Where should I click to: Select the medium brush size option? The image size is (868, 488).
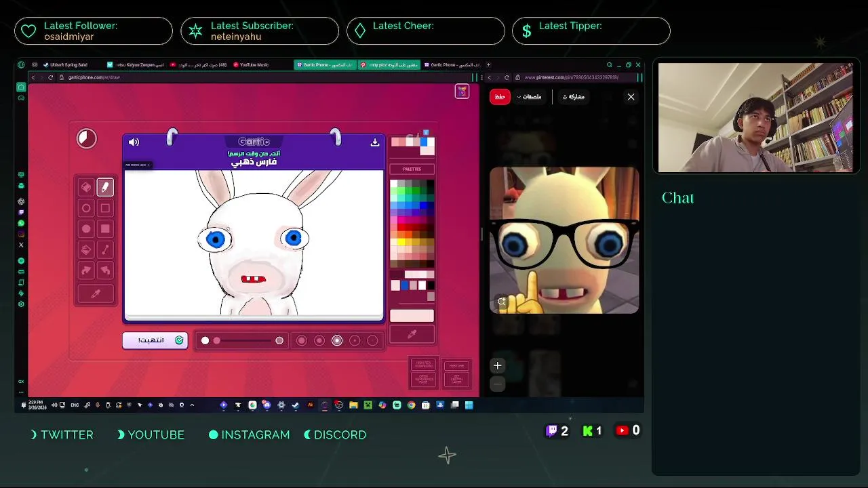(337, 340)
